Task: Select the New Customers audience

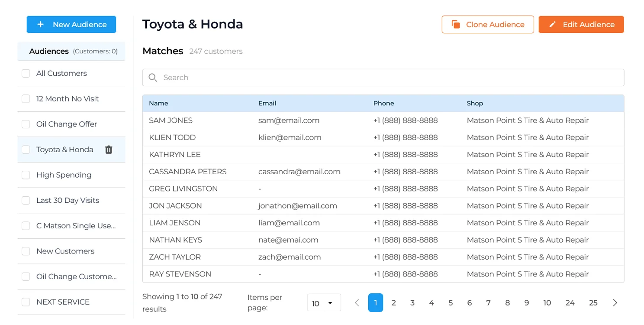Action: (65, 251)
